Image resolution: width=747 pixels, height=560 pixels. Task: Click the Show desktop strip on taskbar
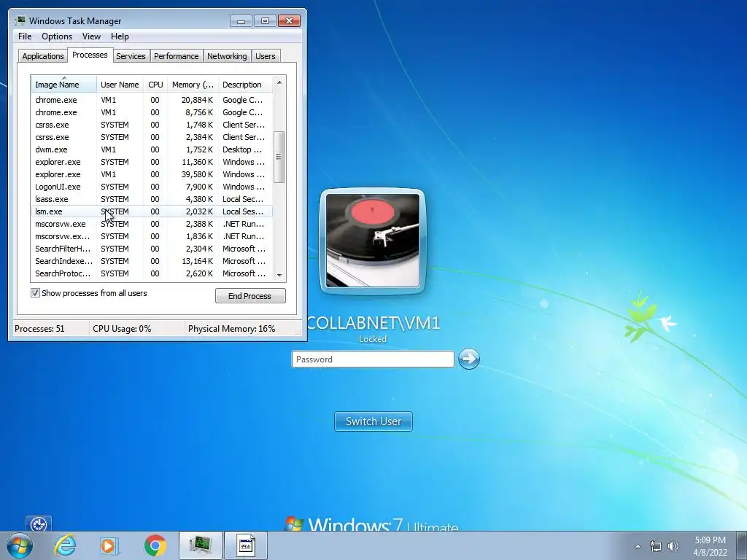(742, 545)
